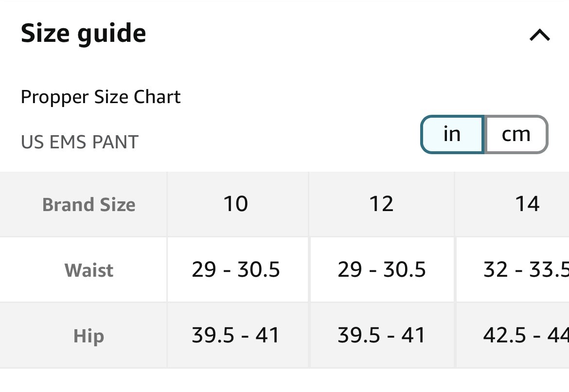The width and height of the screenshot is (569, 392).
Task: Select brand size 12 column header
Action: [382, 204]
